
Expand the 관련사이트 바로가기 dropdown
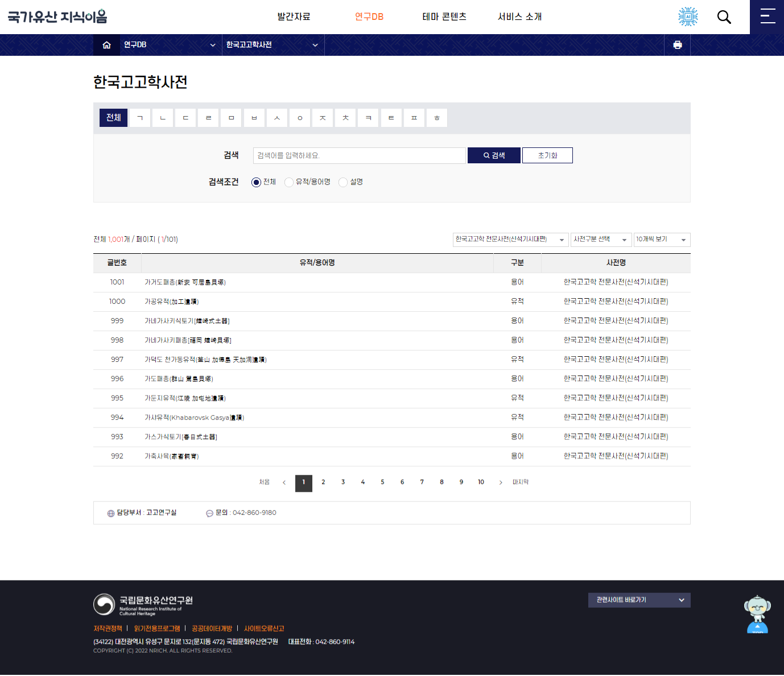tap(639, 600)
